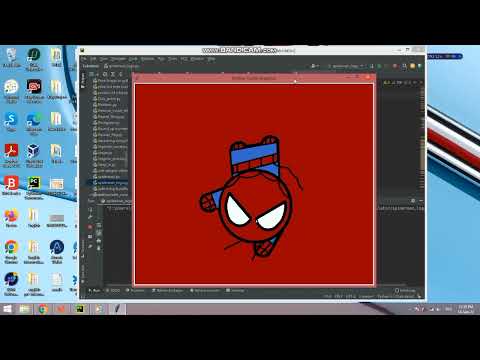Click the red Stop icon in Run panel
Screen dimensions: 480x360
point(90,227)
